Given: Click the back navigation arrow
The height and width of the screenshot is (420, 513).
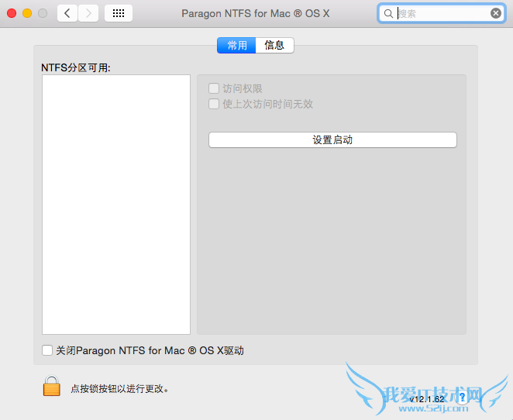Looking at the screenshot, I should 67,13.
